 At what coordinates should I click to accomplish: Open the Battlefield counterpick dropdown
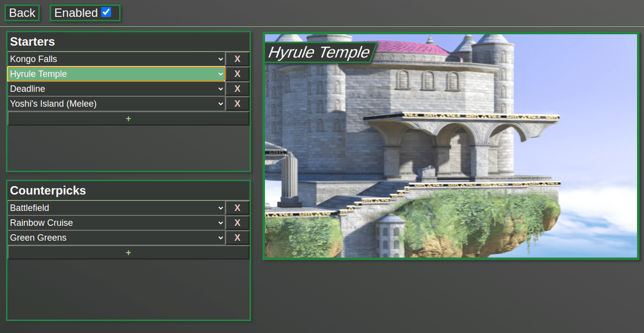point(116,208)
